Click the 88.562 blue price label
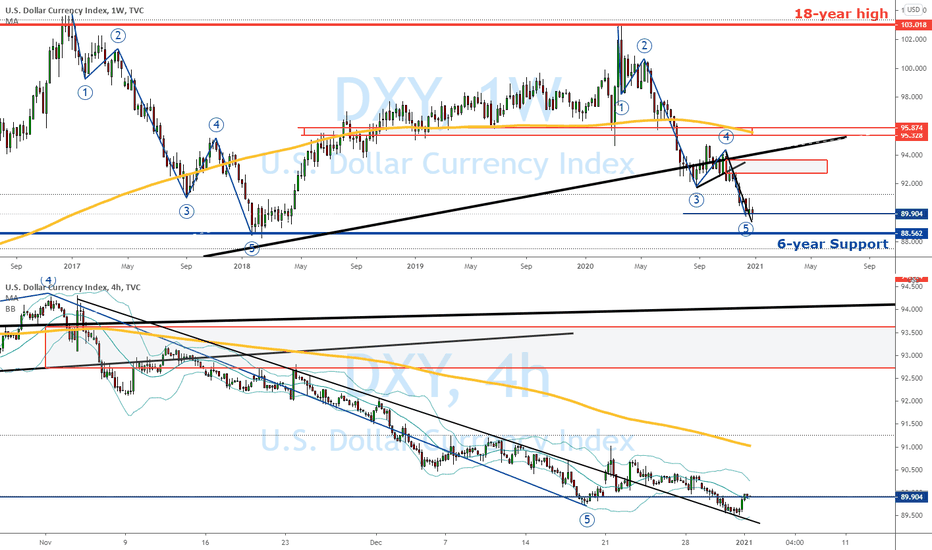 (x=912, y=233)
